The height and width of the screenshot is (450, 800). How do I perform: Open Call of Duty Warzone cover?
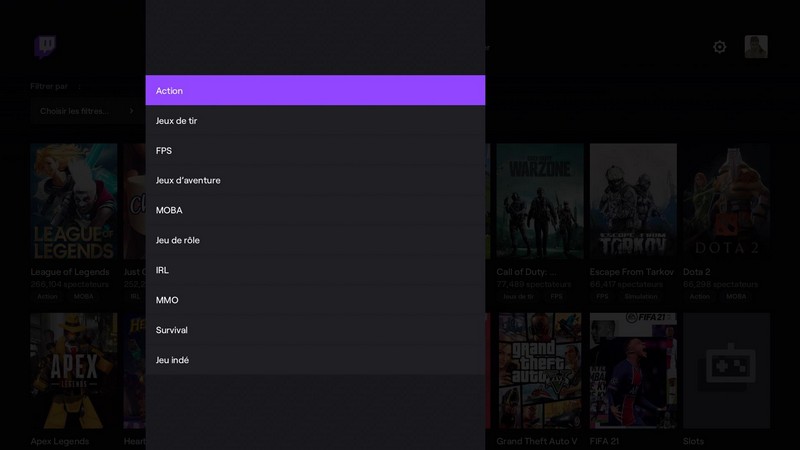pyautogui.click(x=540, y=202)
